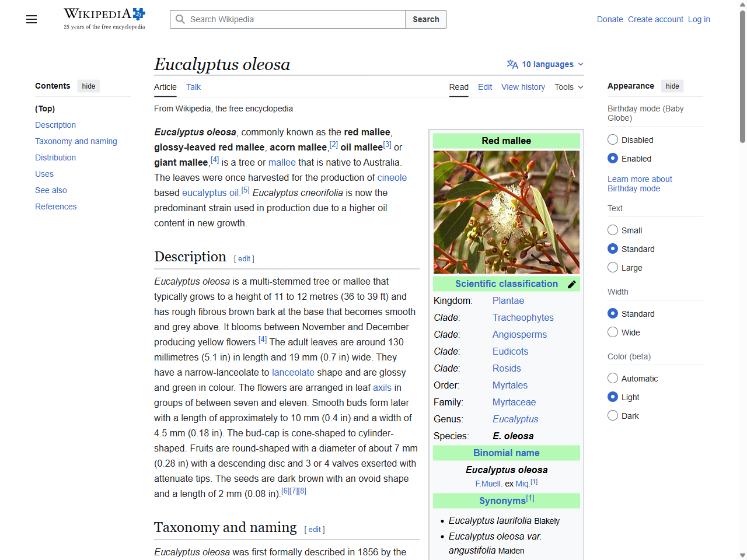The height and width of the screenshot is (560, 747).
Task: Click the language selector icon beside 10 languages
Action: (x=512, y=64)
